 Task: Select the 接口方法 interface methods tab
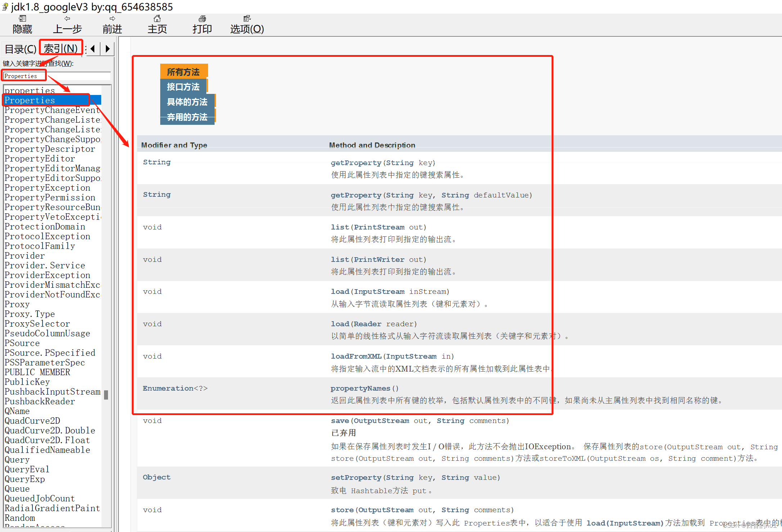(183, 87)
